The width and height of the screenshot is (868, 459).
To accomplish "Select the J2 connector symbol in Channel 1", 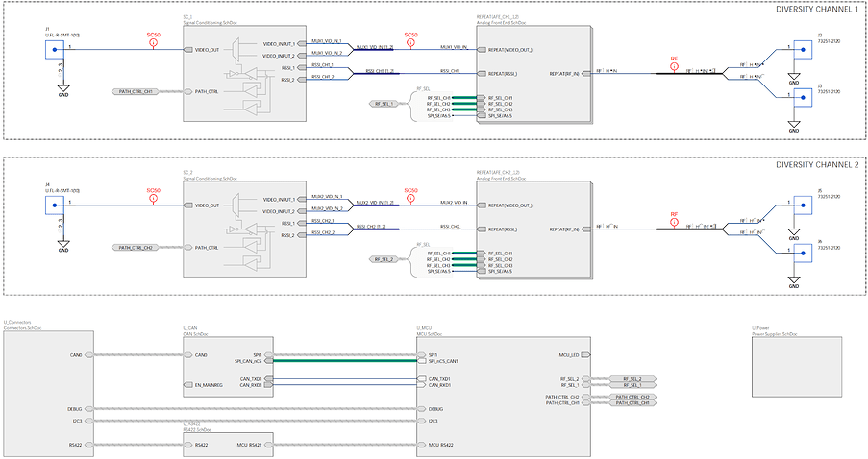I will (x=803, y=50).
